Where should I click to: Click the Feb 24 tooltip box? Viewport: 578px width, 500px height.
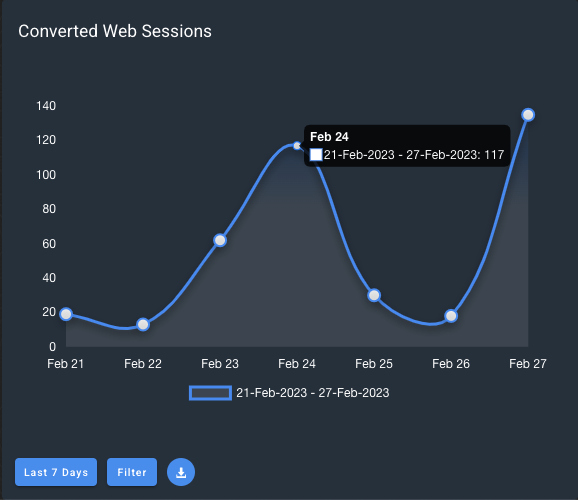407,146
